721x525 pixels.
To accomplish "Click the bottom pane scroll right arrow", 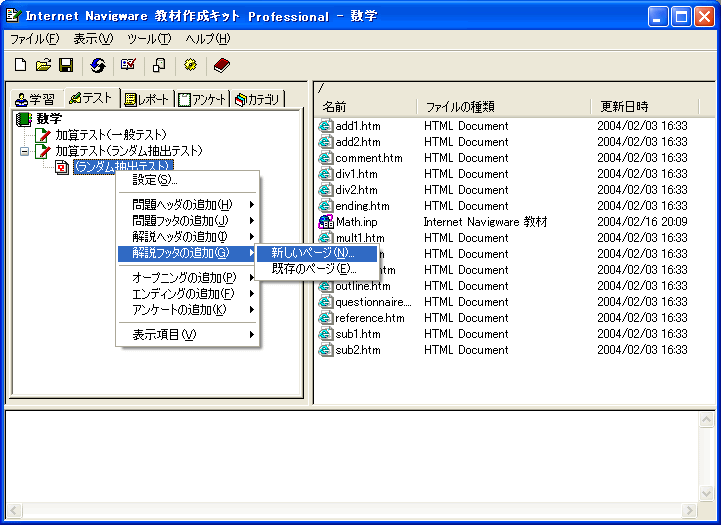I will click(689, 510).
